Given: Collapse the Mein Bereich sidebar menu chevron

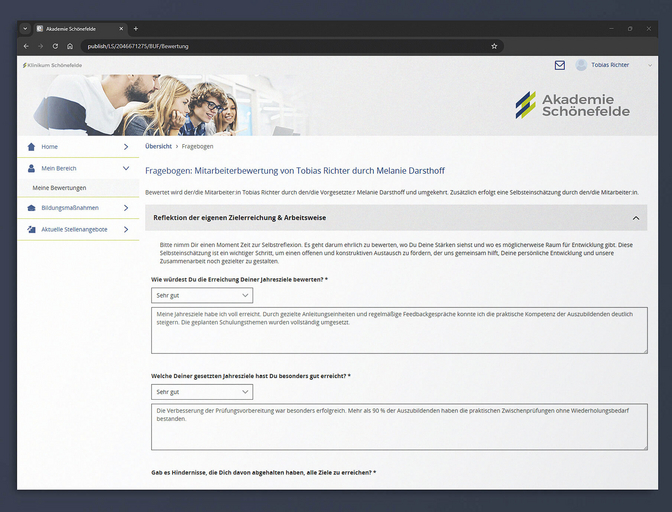Looking at the screenshot, I should (125, 168).
